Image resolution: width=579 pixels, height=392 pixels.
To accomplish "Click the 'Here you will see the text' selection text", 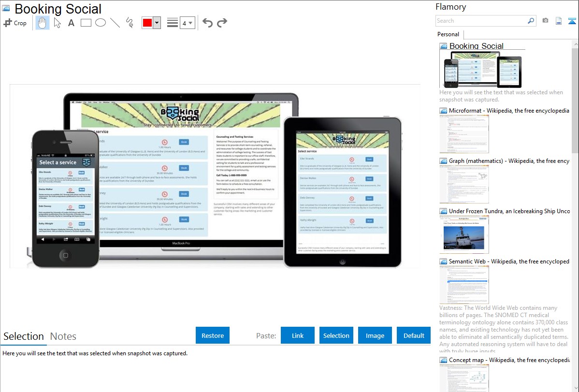I will [95, 353].
